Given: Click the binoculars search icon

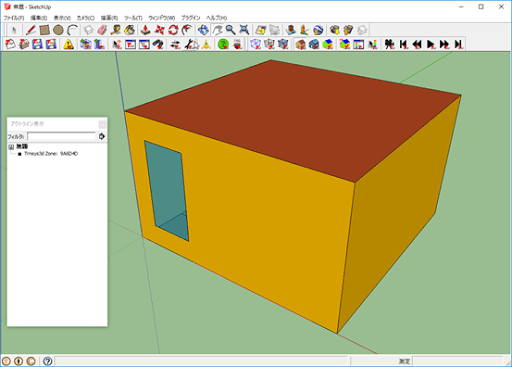Looking at the screenshot, I should [x=158, y=44].
